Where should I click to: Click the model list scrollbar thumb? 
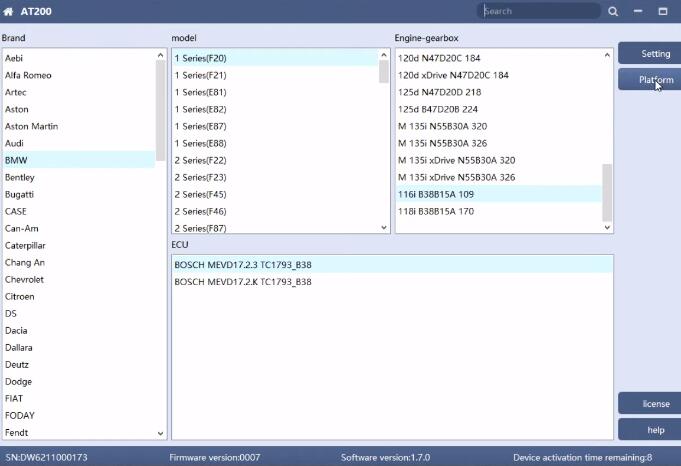383,71
